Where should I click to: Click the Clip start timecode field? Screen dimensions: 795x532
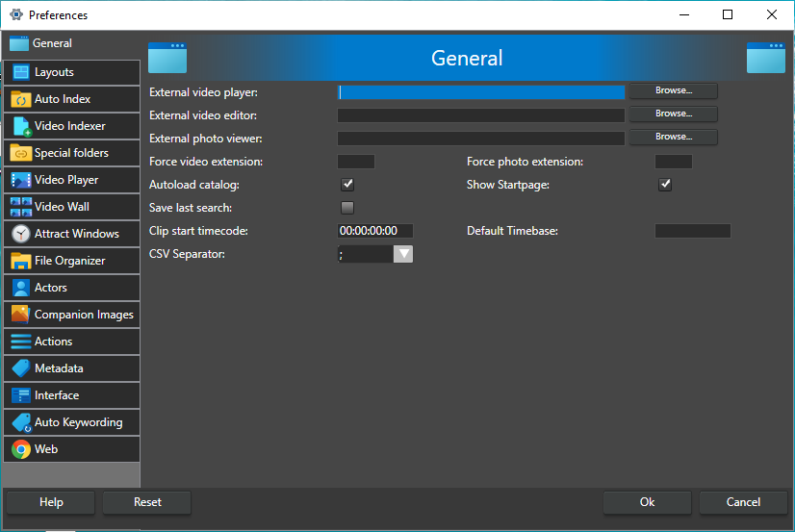[x=374, y=231]
